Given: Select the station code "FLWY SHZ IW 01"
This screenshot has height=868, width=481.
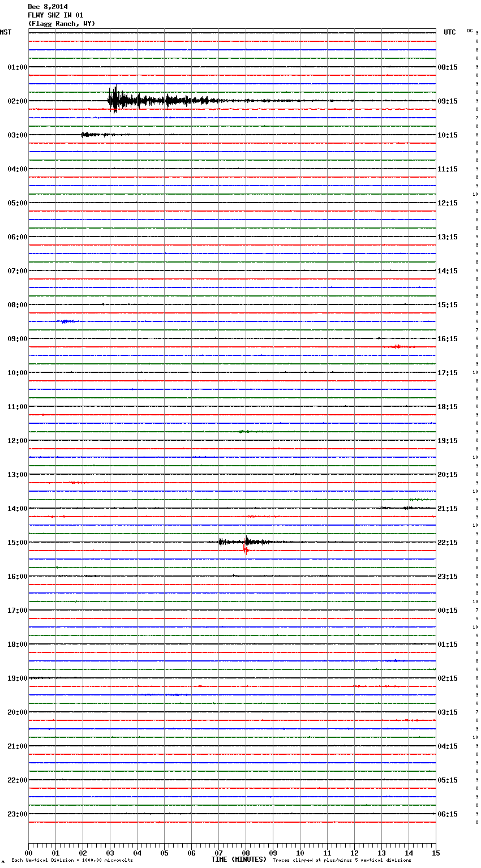Looking at the screenshot, I should pos(55,15).
